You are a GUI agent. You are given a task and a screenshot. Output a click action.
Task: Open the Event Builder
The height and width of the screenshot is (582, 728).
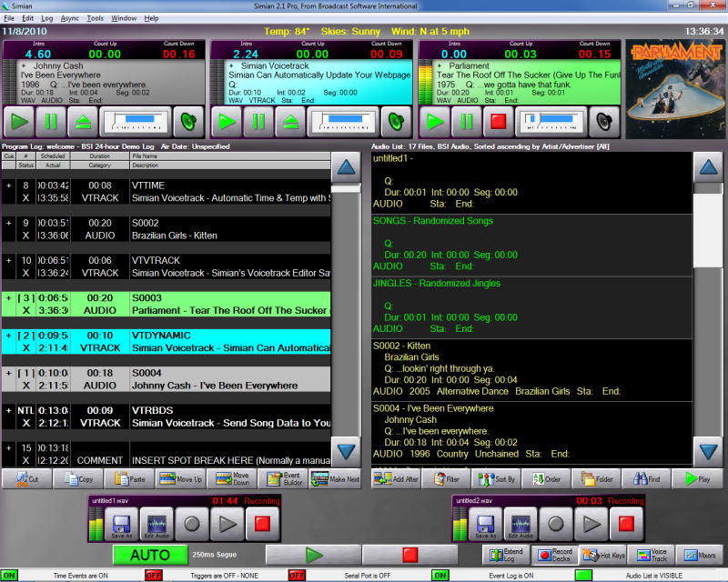click(282, 478)
